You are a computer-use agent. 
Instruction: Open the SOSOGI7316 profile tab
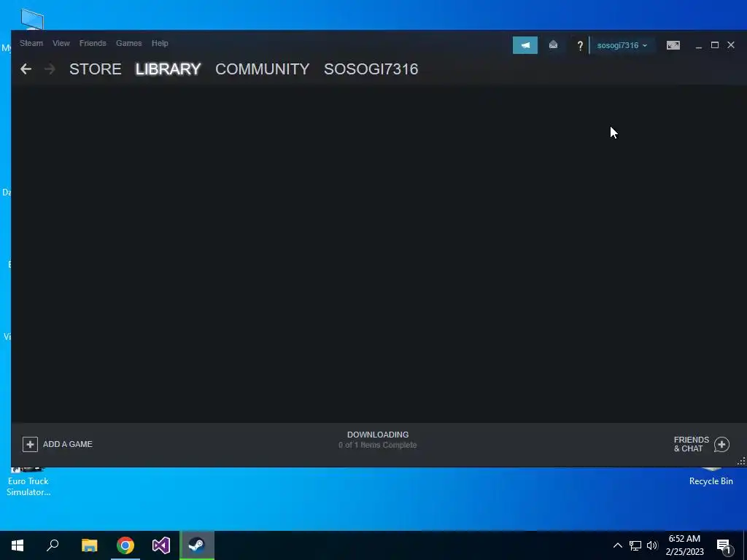point(371,69)
